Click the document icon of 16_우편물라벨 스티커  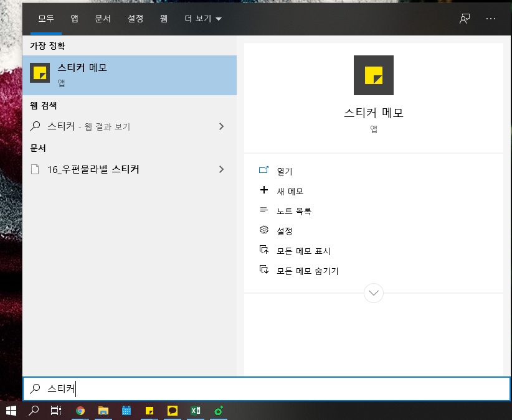[35, 169]
